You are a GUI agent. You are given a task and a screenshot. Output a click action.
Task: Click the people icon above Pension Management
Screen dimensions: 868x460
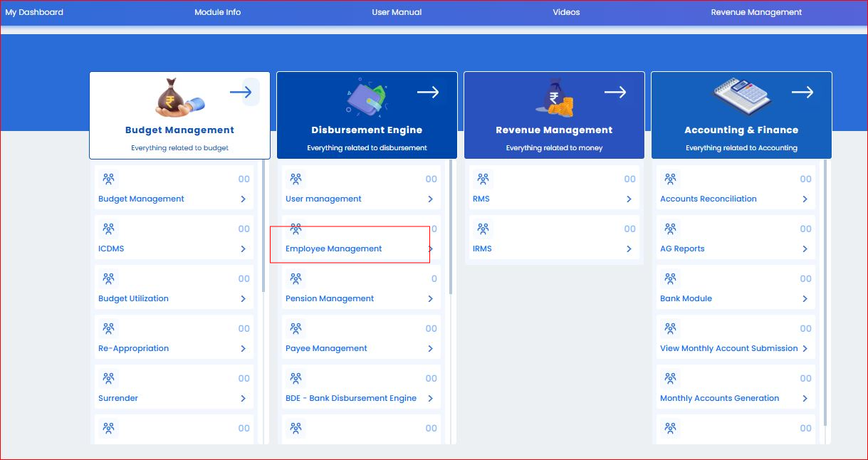[296, 278]
